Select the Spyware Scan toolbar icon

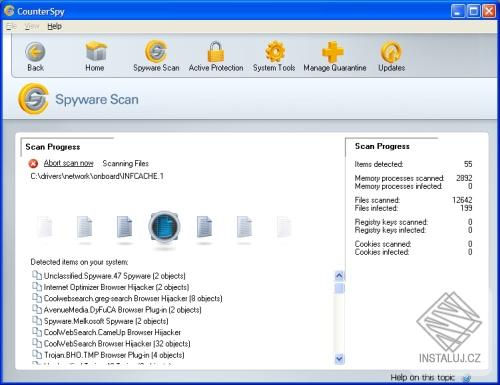[x=156, y=51]
